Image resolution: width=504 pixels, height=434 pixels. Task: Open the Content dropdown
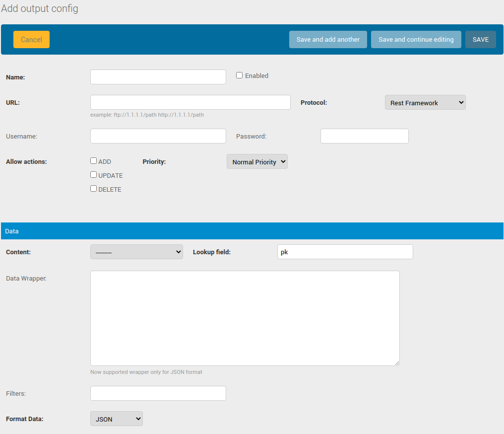pyautogui.click(x=136, y=251)
